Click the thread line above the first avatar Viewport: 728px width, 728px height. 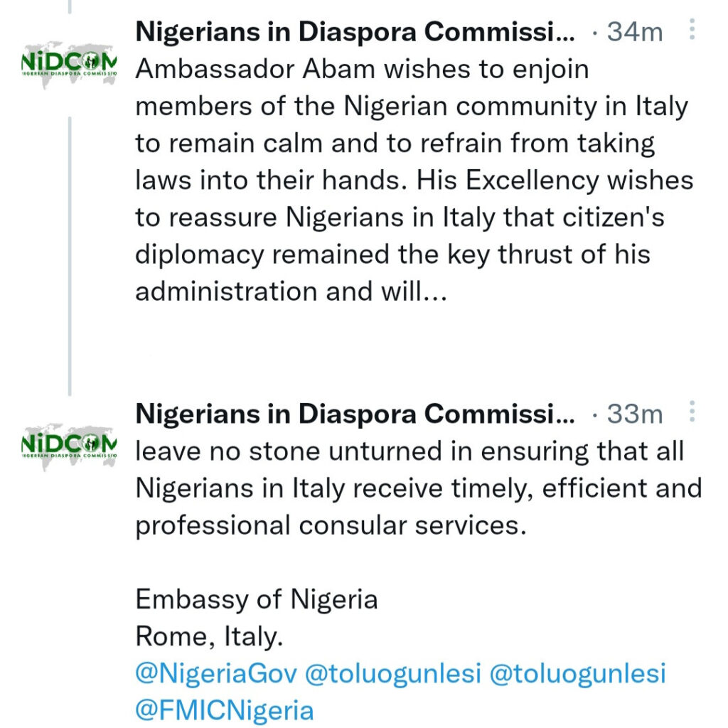(x=69, y=7)
